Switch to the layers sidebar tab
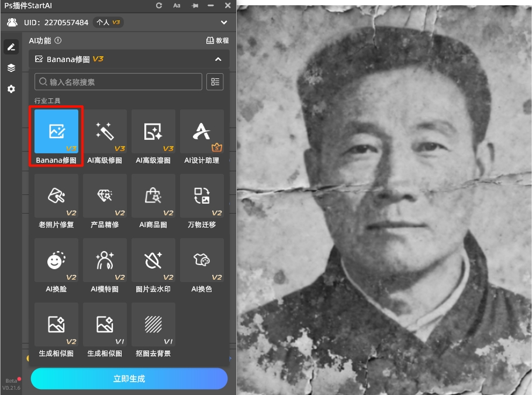Image resolution: width=532 pixels, height=395 pixels. [x=11, y=68]
